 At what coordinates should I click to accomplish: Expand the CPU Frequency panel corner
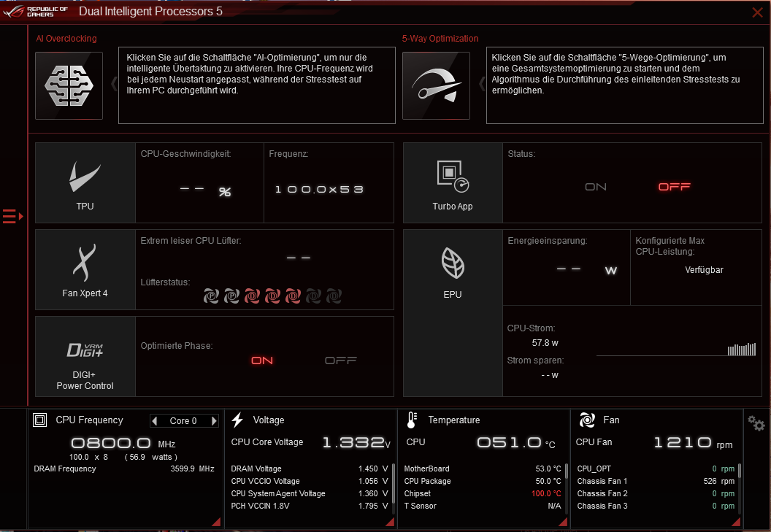click(216, 523)
